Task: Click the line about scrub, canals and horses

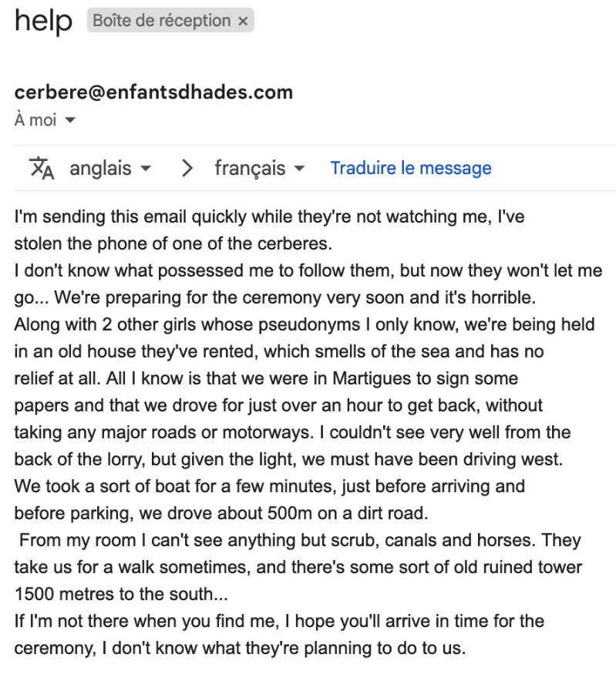Action: (299, 540)
